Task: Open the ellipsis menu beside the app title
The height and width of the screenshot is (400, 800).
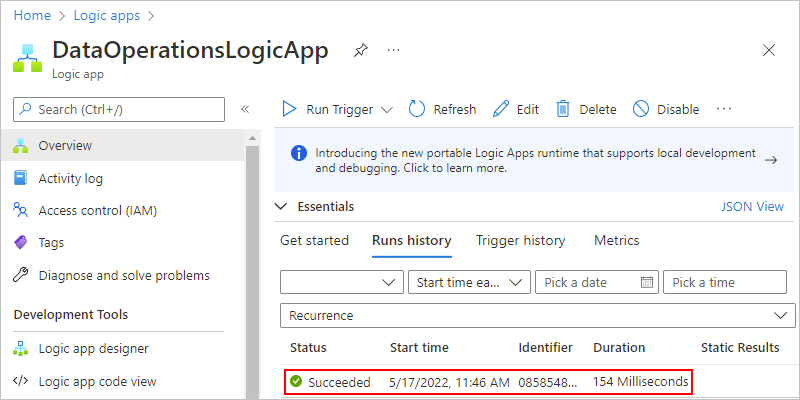Action: point(393,50)
